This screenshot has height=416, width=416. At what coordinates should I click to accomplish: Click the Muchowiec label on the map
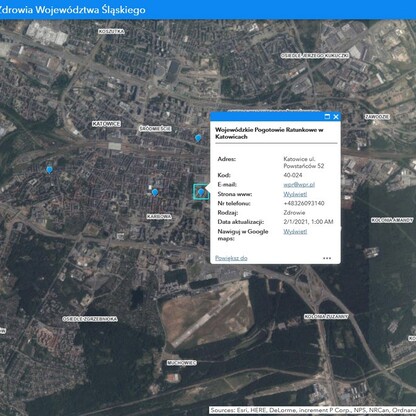click(x=182, y=363)
